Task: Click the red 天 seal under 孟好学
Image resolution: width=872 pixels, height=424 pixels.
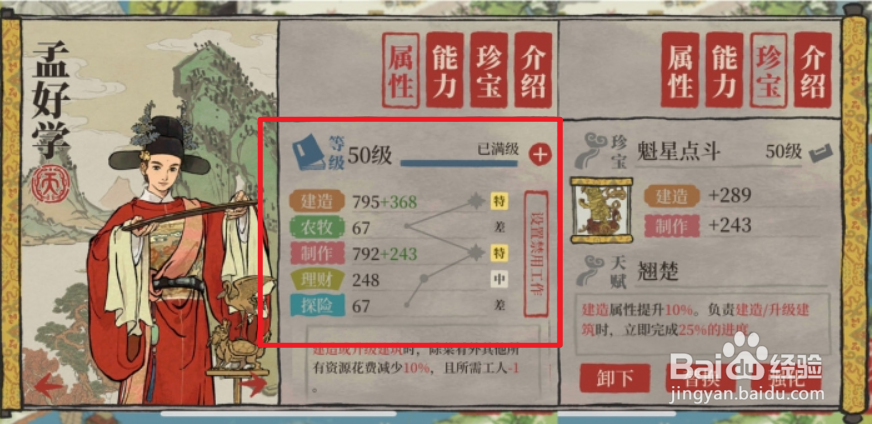Action: click(51, 187)
